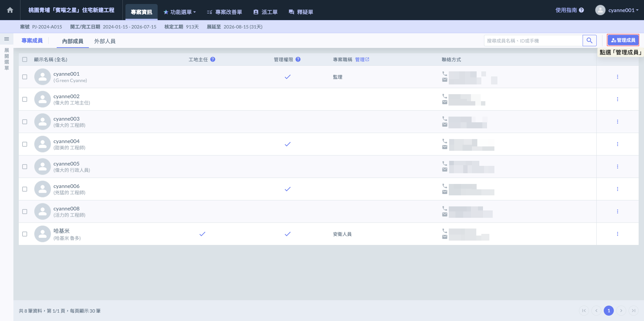644x321 pixels.
Task: Click the 管理成員 button
Action: (623, 40)
